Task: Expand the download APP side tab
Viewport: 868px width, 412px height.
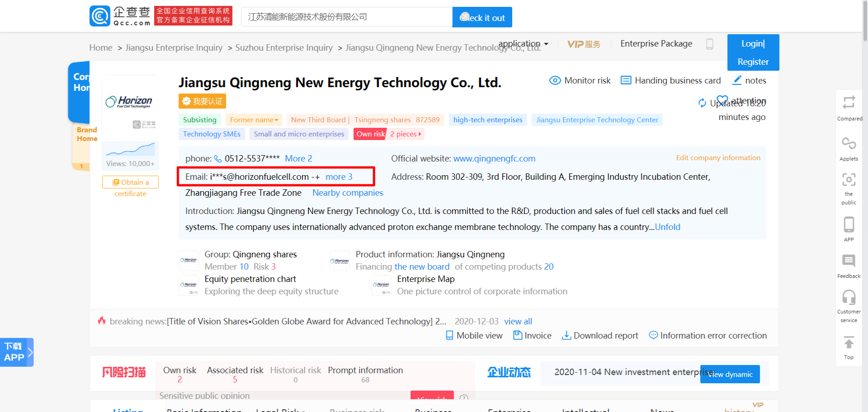Action: [x=17, y=352]
